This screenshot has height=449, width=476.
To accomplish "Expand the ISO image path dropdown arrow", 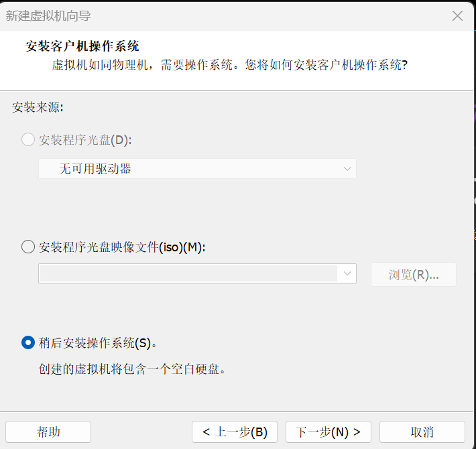I will [x=347, y=273].
